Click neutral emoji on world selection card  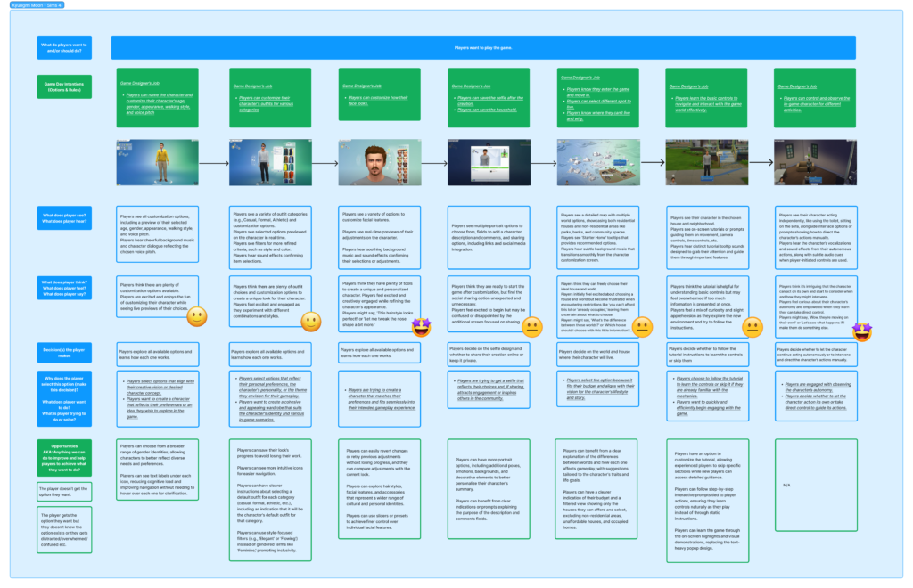641,327
